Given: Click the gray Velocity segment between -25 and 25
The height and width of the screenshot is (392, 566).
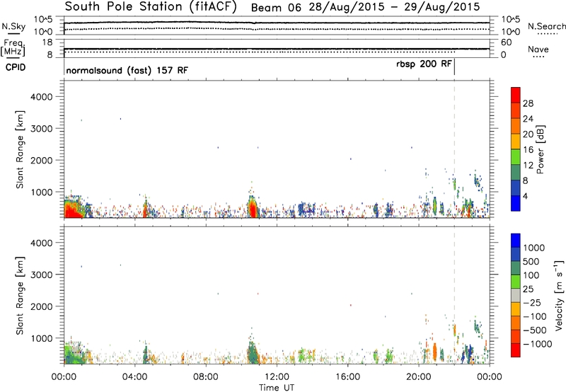Looking at the screenshot, I should pos(516,295).
